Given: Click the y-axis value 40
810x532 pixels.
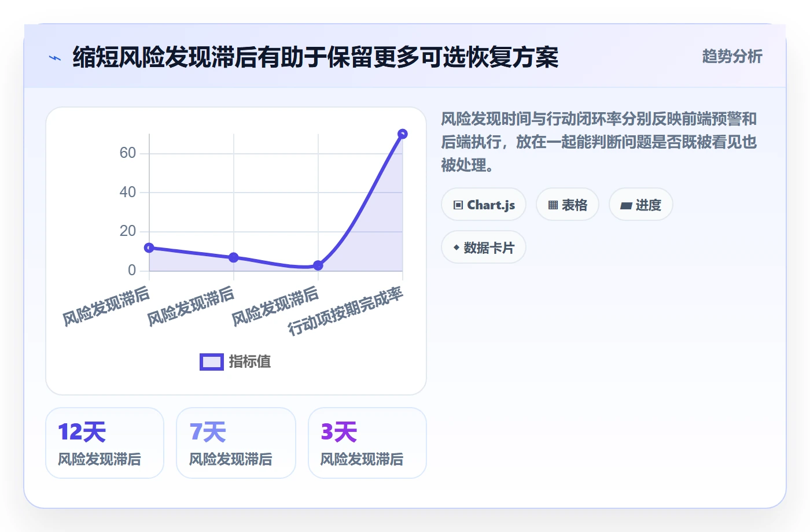Looking at the screenshot, I should (x=128, y=192).
